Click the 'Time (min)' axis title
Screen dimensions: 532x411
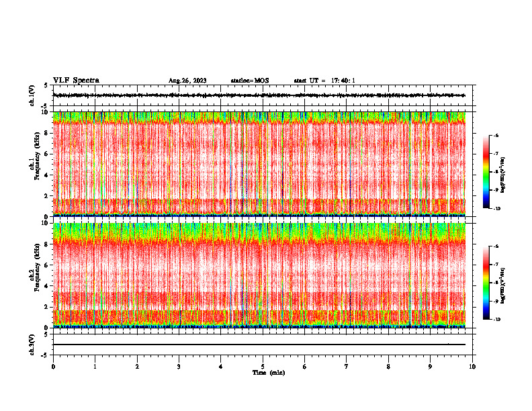(269, 373)
